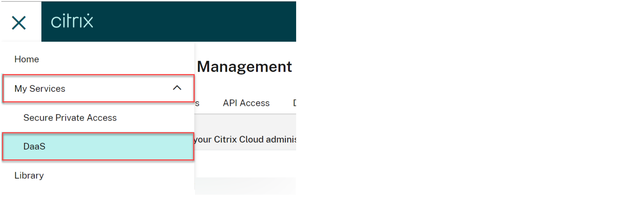Click the blank area right of the Home label
Screen dimensions: 644x198
(116, 59)
